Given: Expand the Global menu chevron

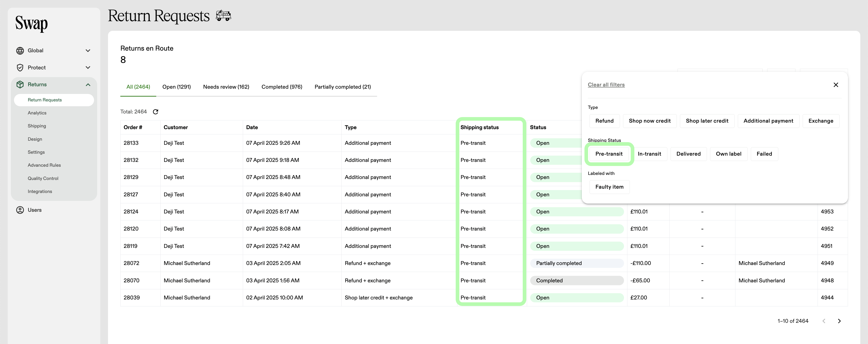Looking at the screenshot, I should [x=88, y=51].
